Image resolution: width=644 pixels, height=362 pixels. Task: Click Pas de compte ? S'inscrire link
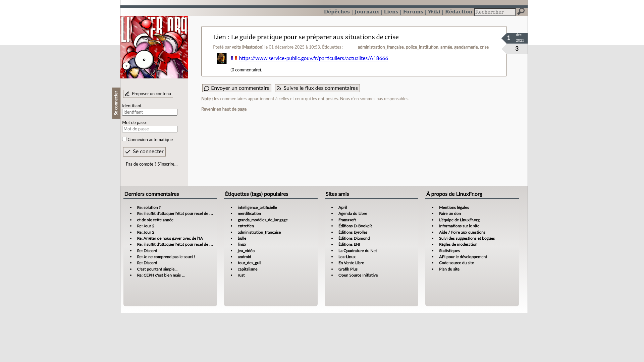pos(152,164)
